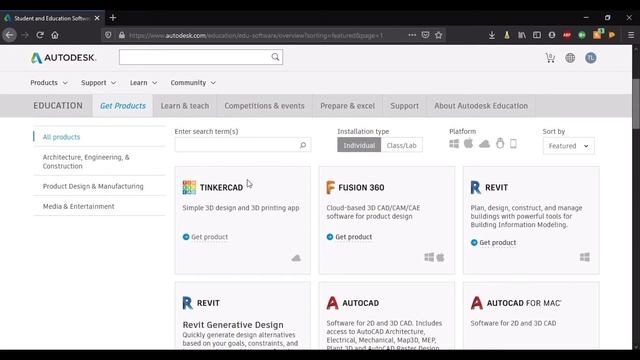
Task: Open a new browser tab
Action: tap(113, 18)
